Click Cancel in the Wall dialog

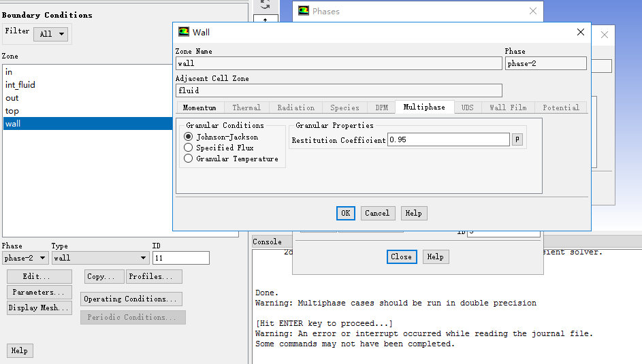pos(377,213)
